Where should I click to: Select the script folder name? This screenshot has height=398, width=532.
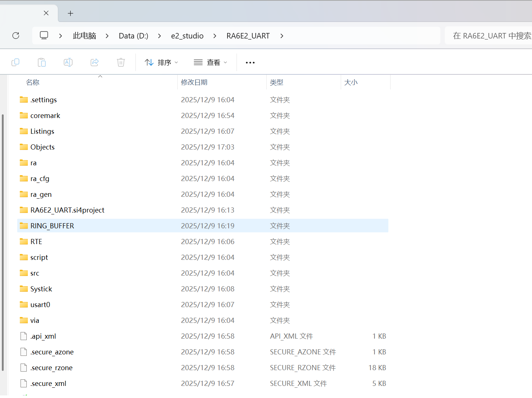pos(39,257)
